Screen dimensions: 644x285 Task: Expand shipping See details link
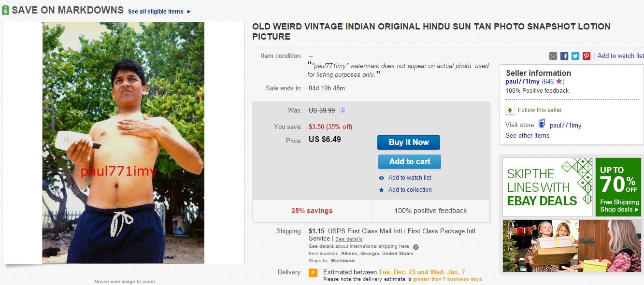point(349,239)
